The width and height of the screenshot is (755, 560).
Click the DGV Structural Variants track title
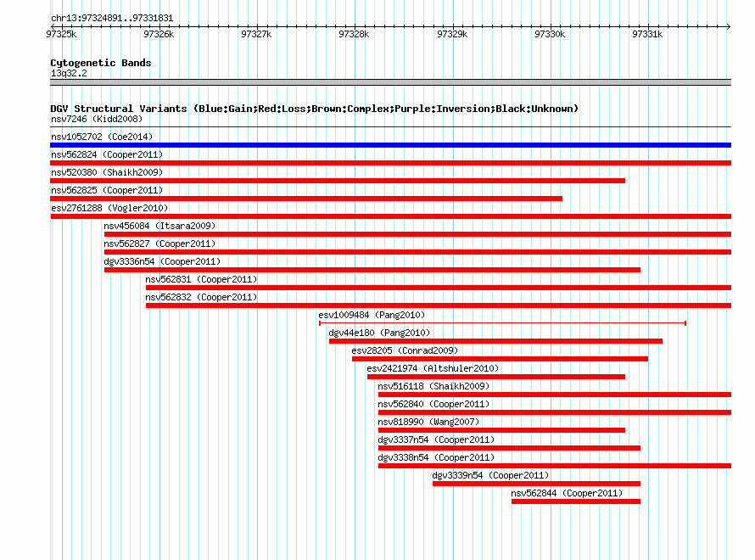(x=315, y=109)
